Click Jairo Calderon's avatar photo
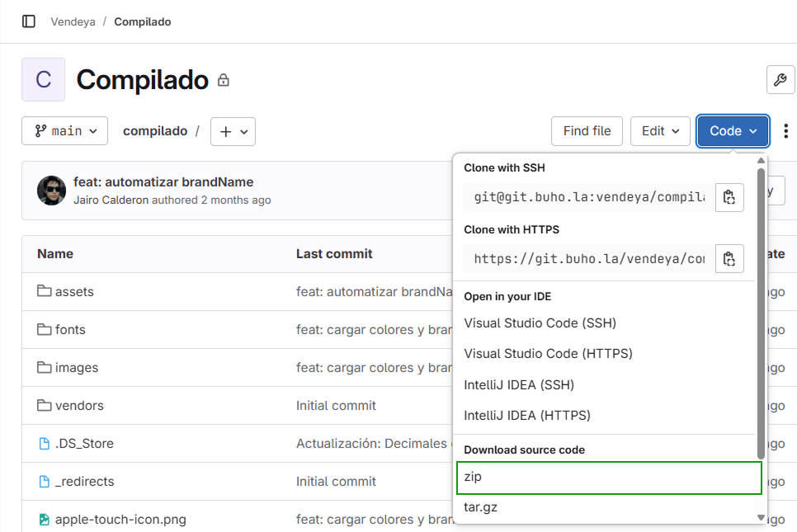 [x=51, y=191]
